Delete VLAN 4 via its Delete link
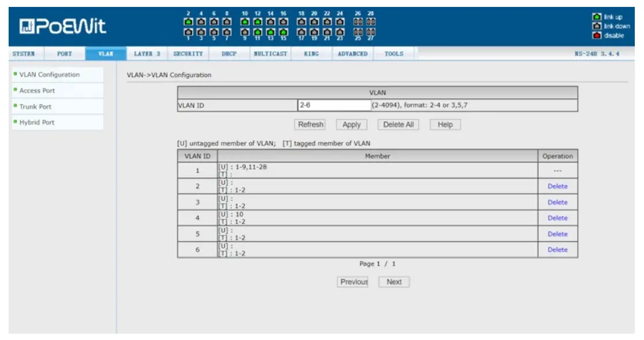Viewport: 644px width, 340px height. tap(557, 218)
